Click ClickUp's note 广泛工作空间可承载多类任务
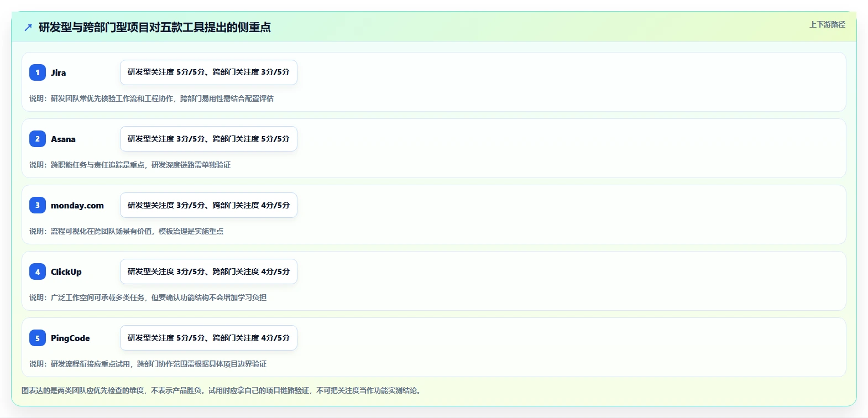This screenshot has width=868, height=418. click(x=148, y=297)
